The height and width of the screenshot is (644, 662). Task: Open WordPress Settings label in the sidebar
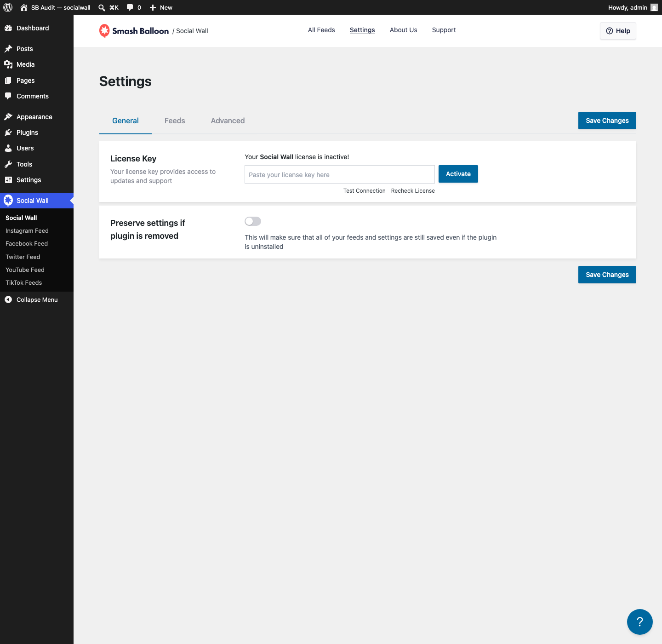(x=29, y=180)
